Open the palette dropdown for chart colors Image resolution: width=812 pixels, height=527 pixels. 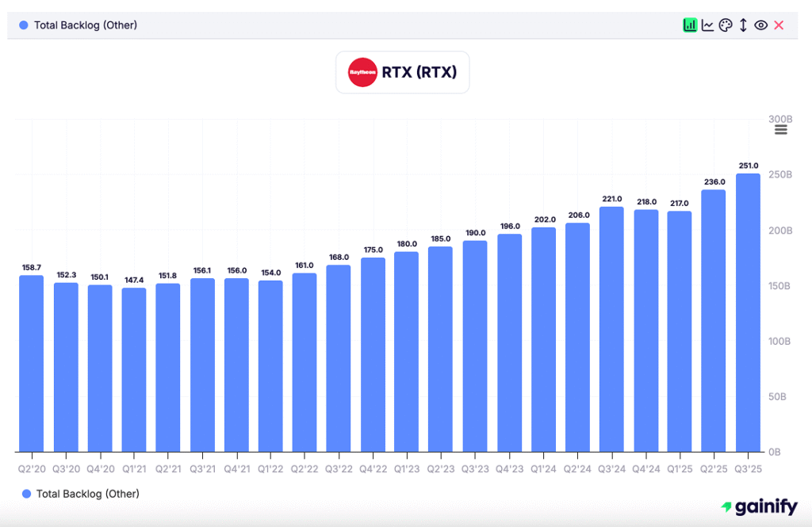(x=725, y=25)
